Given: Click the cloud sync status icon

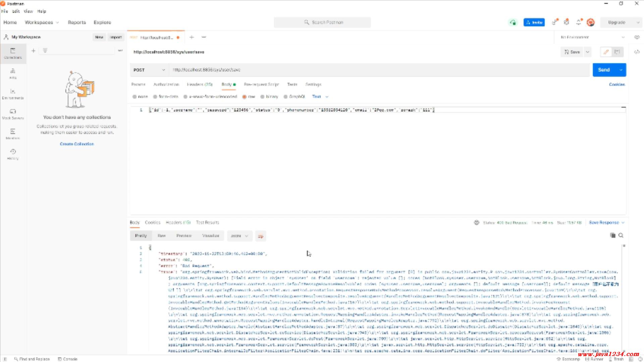Looking at the screenshot, I should pos(513,22).
